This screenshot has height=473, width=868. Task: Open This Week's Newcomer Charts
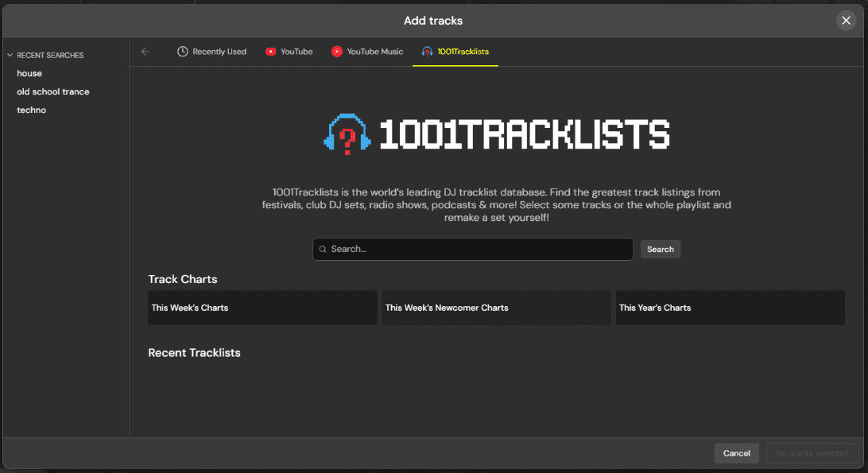click(x=496, y=308)
